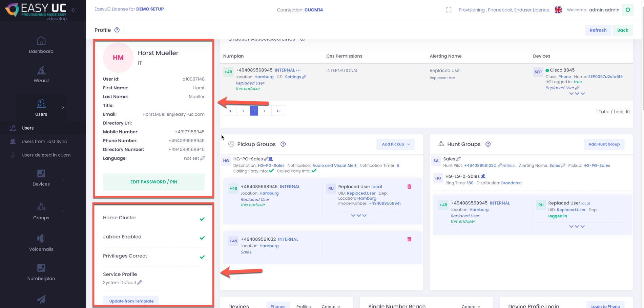Click the UK flag language icon
Viewport: 644px width, 308px height.
pos(558,10)
